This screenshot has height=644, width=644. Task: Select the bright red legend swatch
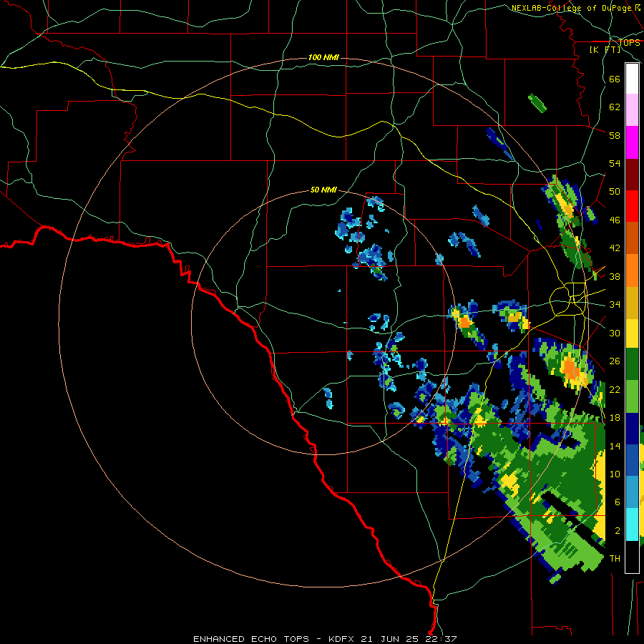[x=632, y=206]
